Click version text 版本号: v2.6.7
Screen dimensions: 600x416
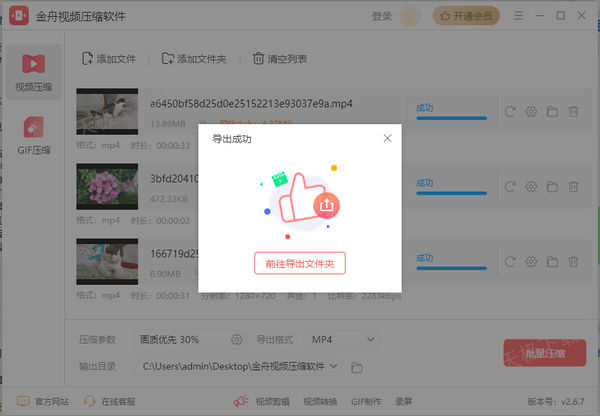556,402
